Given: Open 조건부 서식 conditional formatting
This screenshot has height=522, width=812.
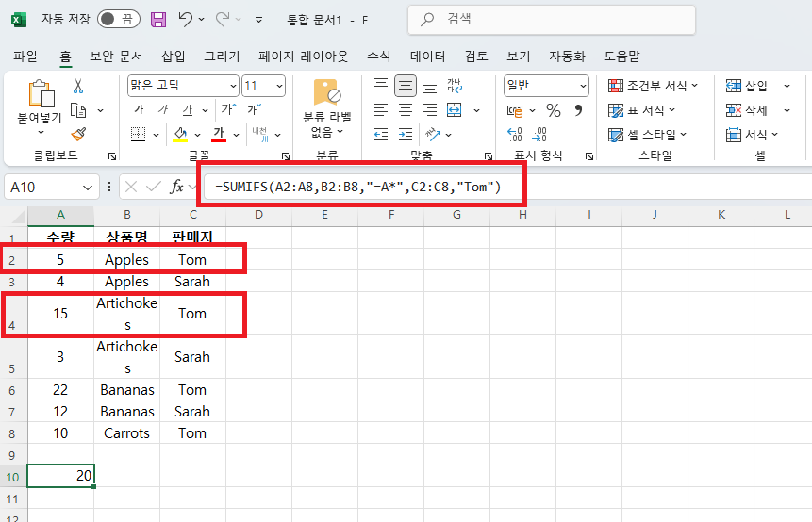Looking at the screenshot, I should click(x=653, y=86).
